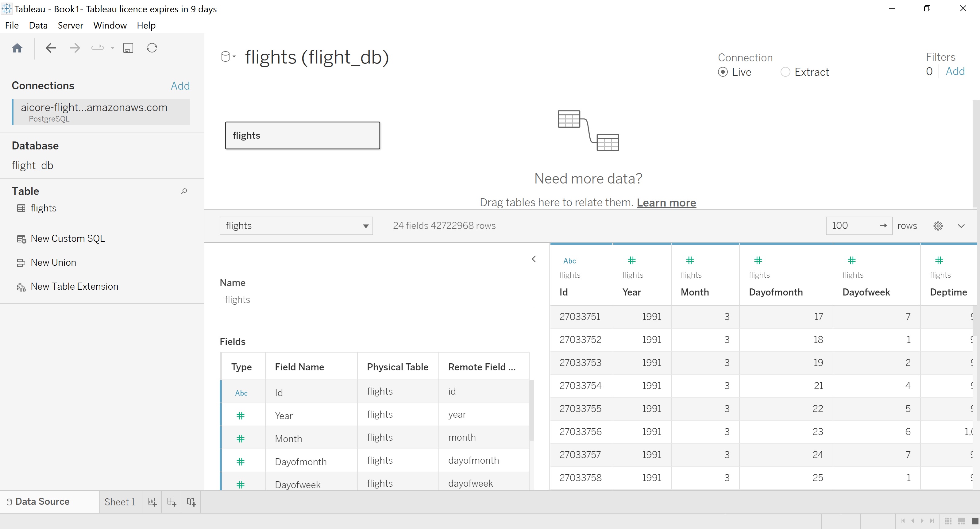
Task: Click the Home icon in the toolbar
Action: click(x=17, y=48)
